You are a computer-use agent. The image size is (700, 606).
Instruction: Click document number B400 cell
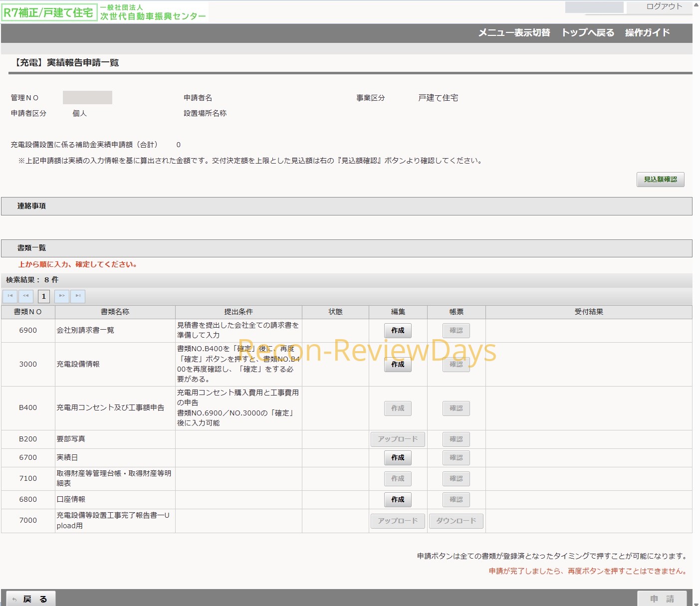click(28, 408)
